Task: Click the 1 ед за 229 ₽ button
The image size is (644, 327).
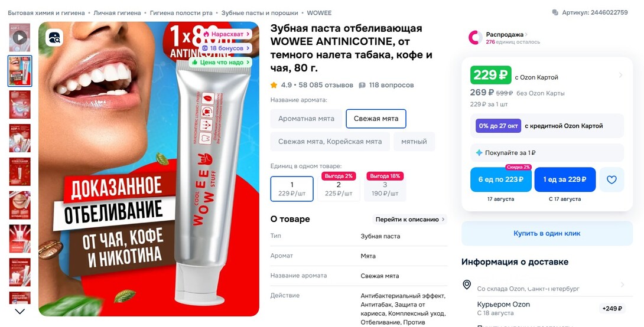Action: pyautogui.click(x=565, y=179)
